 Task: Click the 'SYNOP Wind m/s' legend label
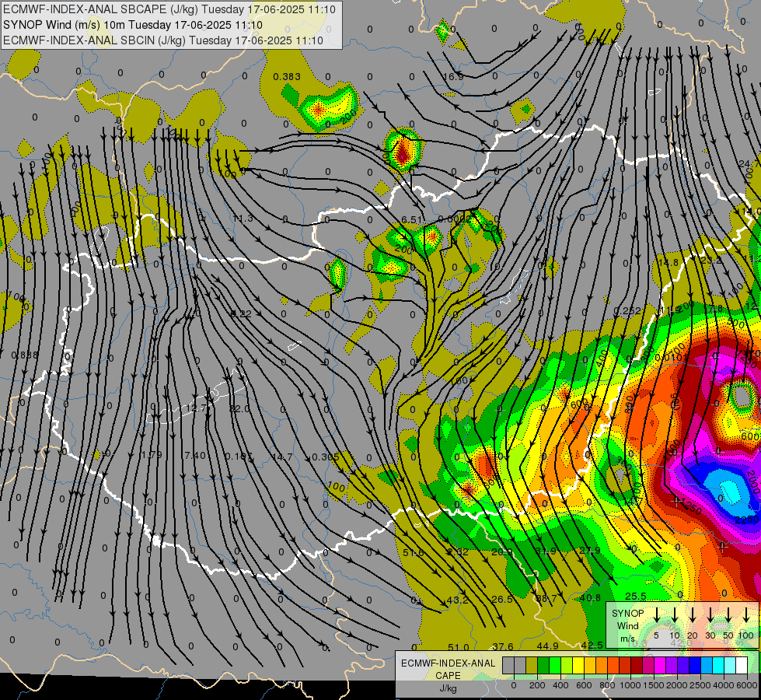coord(628,625)
